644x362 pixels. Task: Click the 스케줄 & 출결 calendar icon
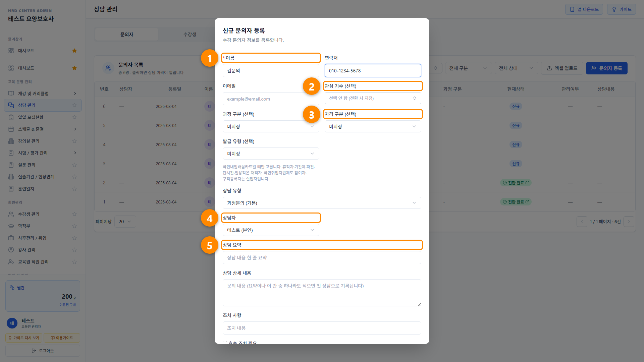(11, 129)
